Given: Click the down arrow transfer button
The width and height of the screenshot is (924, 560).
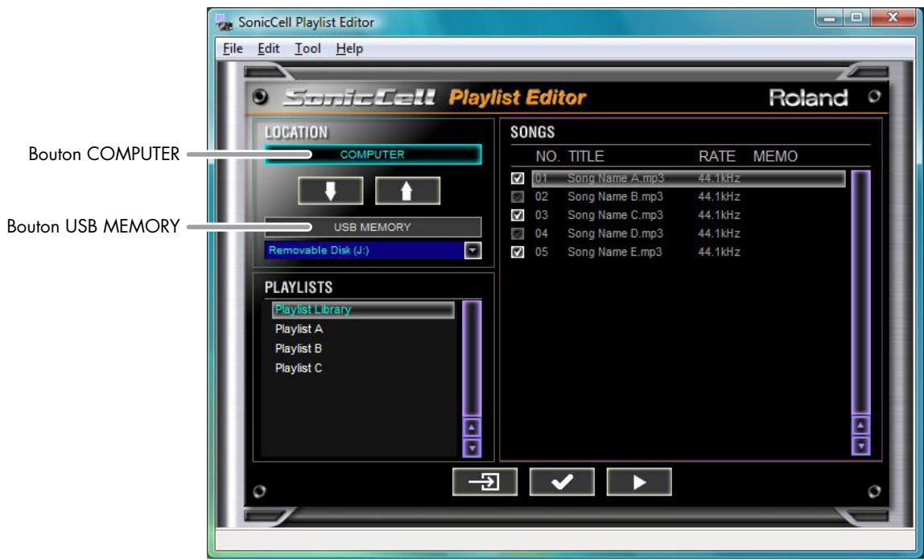Looking at the screenshot, I should (331, 191).
